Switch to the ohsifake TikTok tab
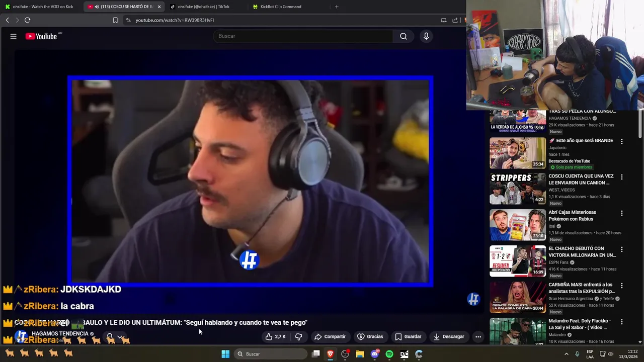644x362 pixels. tap(204, 7)
